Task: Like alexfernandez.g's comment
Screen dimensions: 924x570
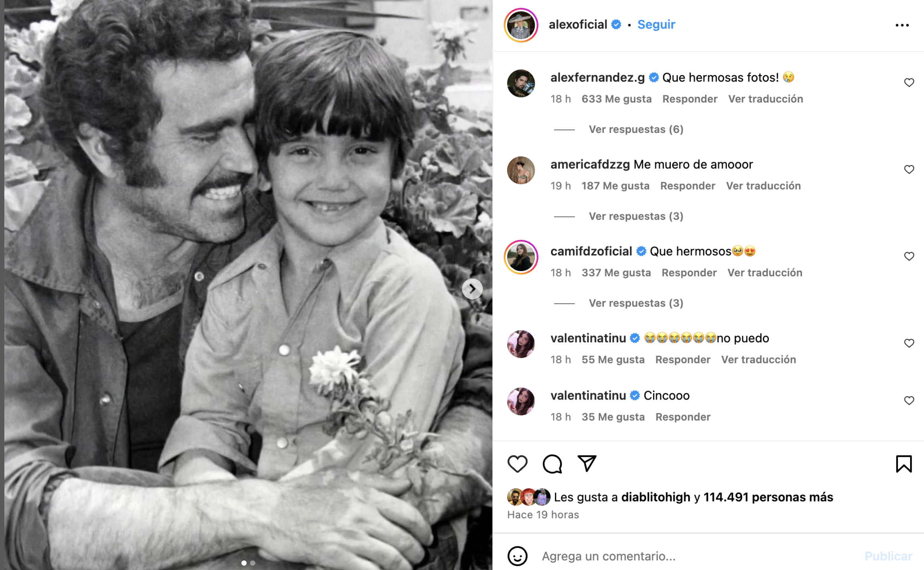Action: 909,83
